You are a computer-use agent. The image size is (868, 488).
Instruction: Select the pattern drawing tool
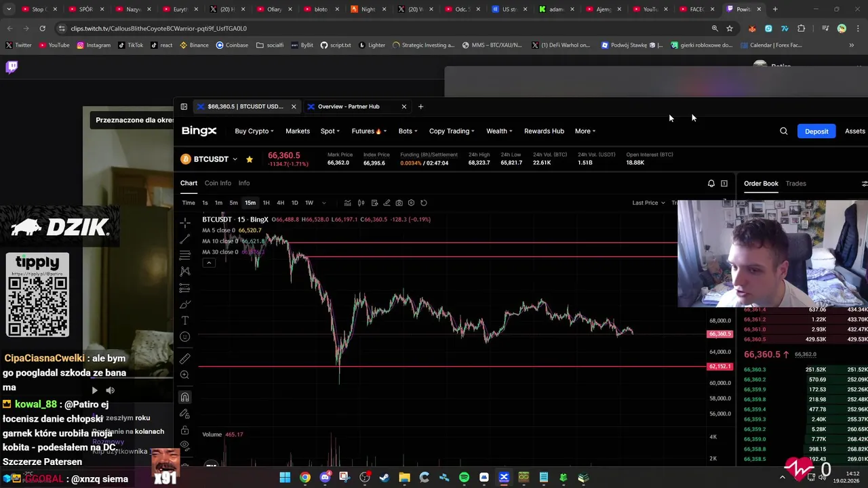(x=184, y=271)
